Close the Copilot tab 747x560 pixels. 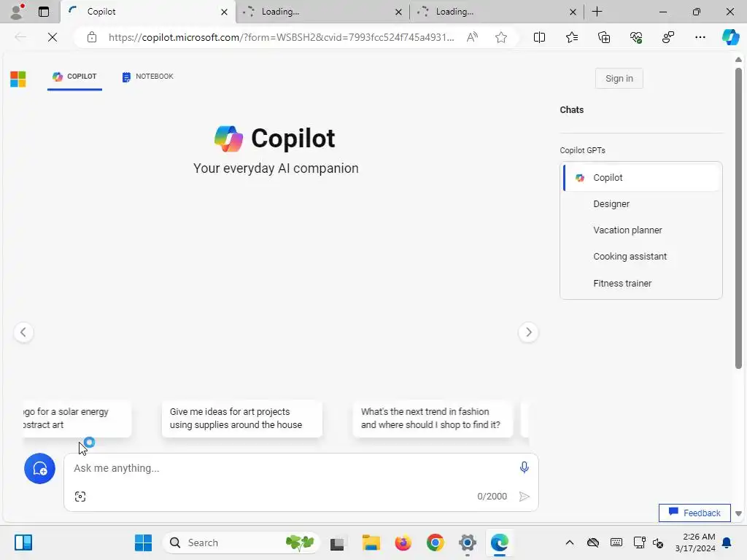pos(224,12)
